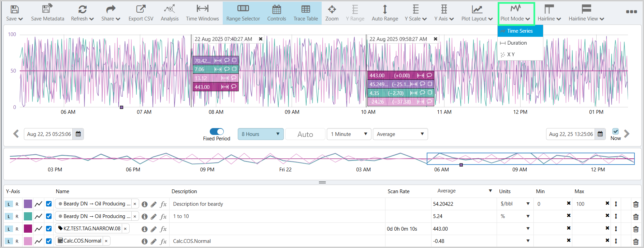The image size is (644, 248).
Task: Step back to the previous time period
Action: coord(16,134)
